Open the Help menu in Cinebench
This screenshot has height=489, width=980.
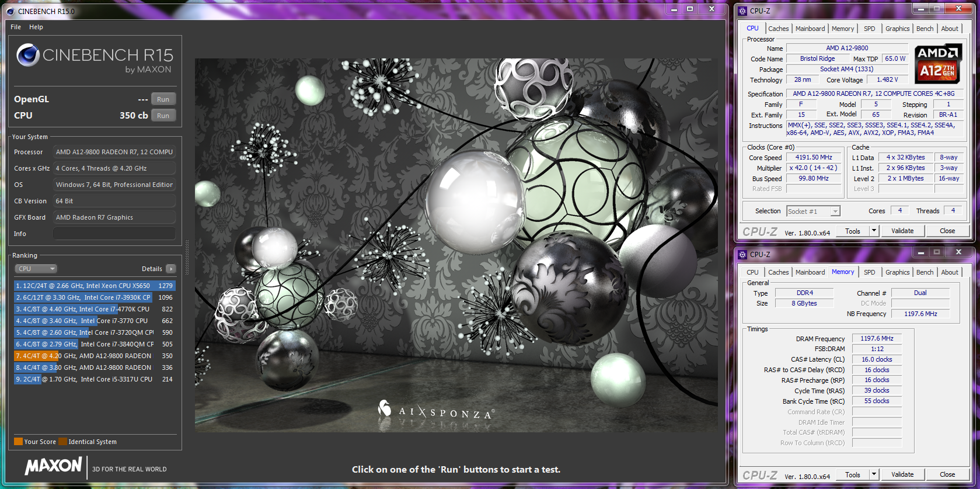pos(36,27)
